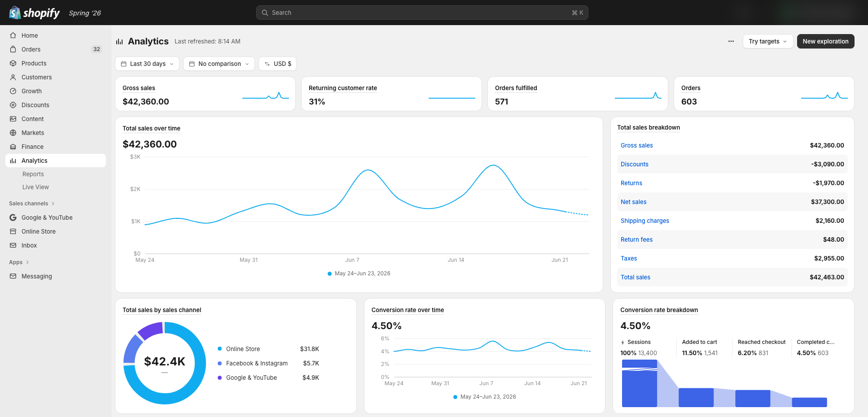Click the Total sales breakdown heading

pos(648,127)
